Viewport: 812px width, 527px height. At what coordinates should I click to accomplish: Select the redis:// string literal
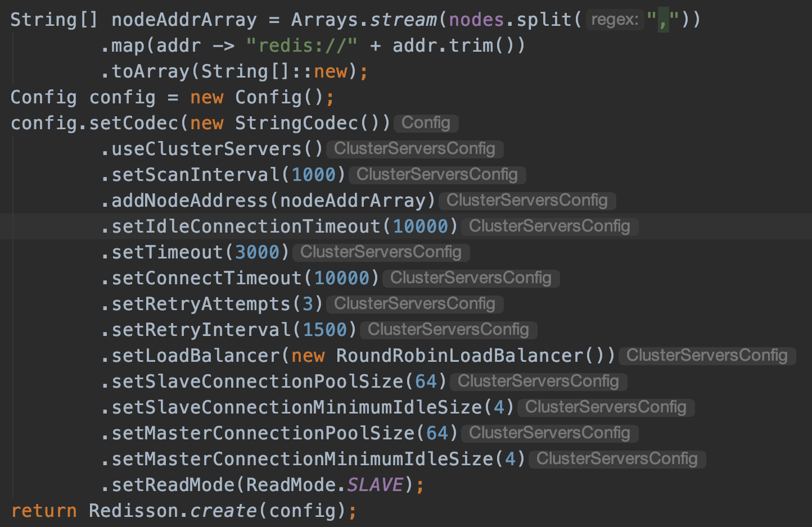(302, 45)
